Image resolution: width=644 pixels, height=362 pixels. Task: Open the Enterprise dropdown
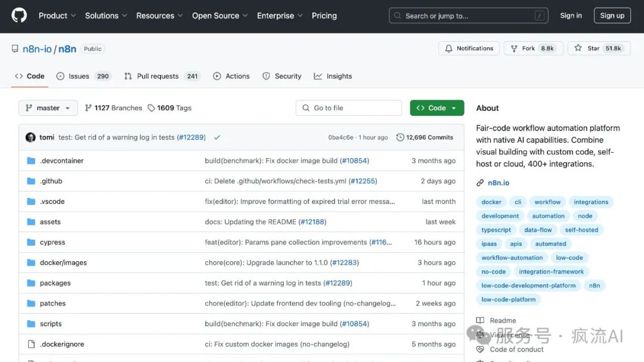pos(280,16)
